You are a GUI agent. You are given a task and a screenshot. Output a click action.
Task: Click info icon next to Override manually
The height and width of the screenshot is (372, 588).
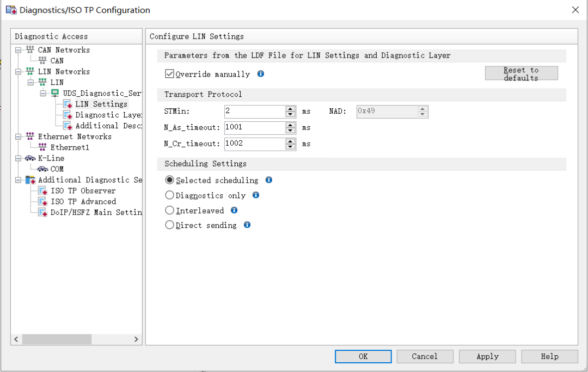[261, 74]
